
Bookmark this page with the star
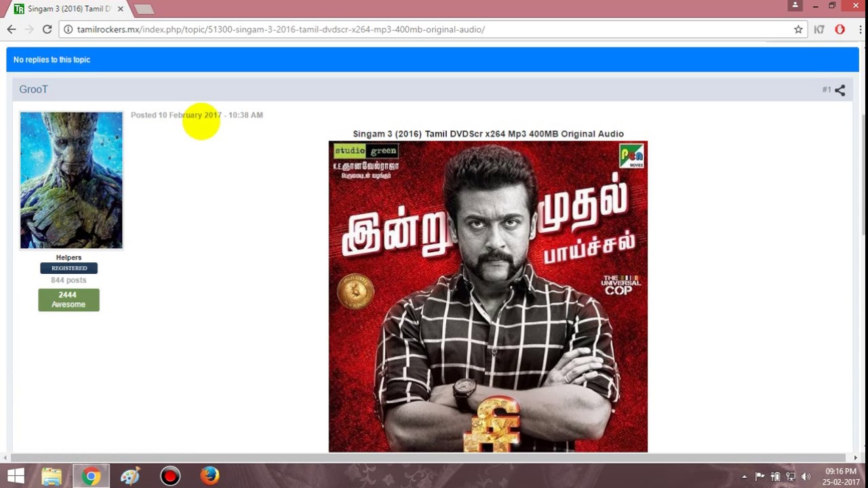(798, 29)
